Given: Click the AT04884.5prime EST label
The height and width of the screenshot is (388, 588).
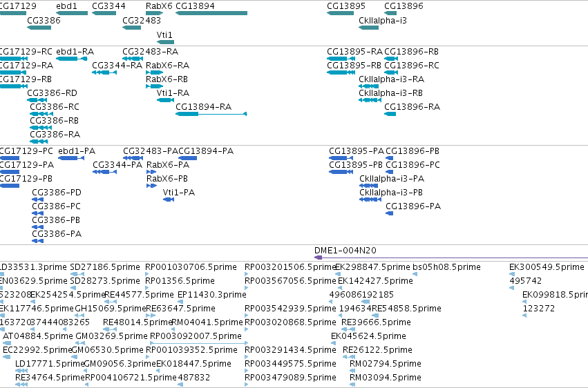Looking at the screenshot, I should click(x=38, y=336).
